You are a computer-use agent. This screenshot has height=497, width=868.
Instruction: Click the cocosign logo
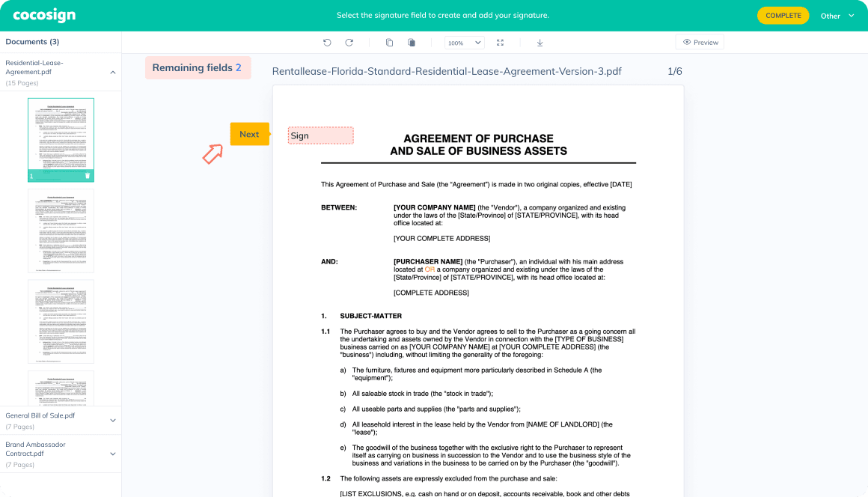(x=44, y=16)
